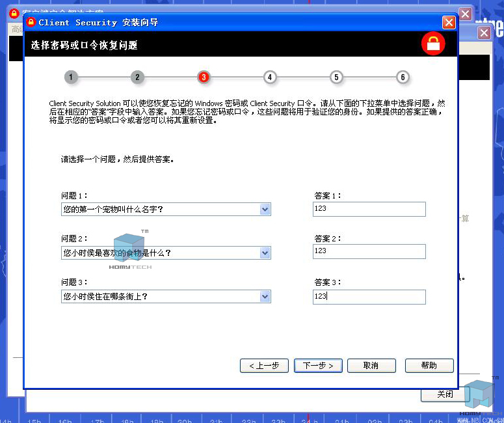Select wizard step 4 circle
Image resolution: width=504 pixels, height=423 pixels.
[270, 77]
